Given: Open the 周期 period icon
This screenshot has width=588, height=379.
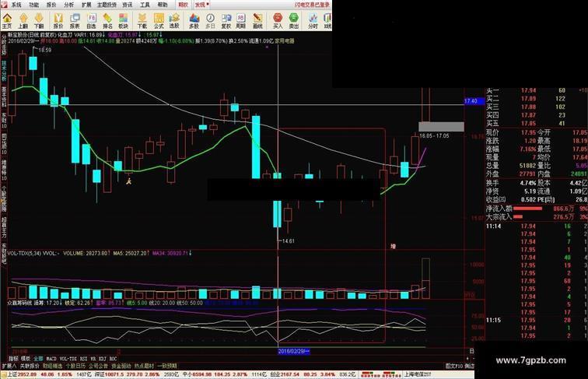Looking at the screenshot, I should pos(241,20).
